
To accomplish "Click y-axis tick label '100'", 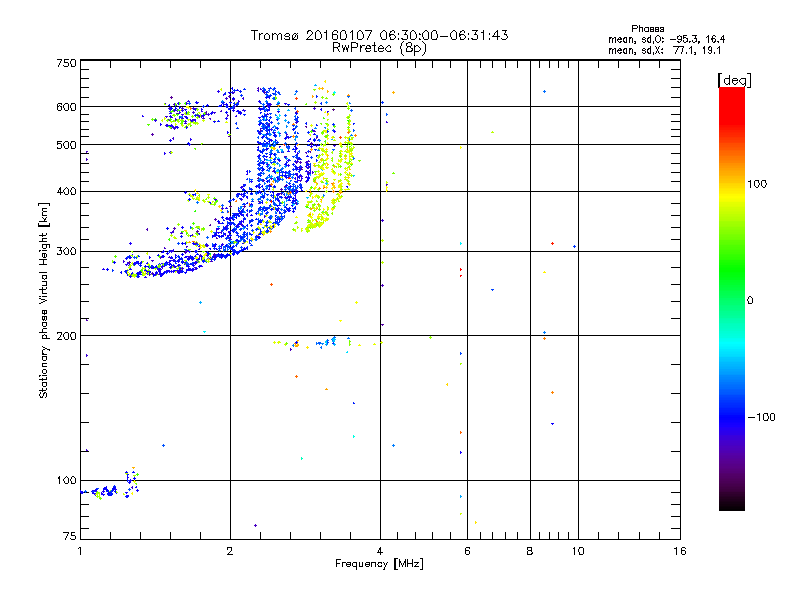I will coord(66,481).
